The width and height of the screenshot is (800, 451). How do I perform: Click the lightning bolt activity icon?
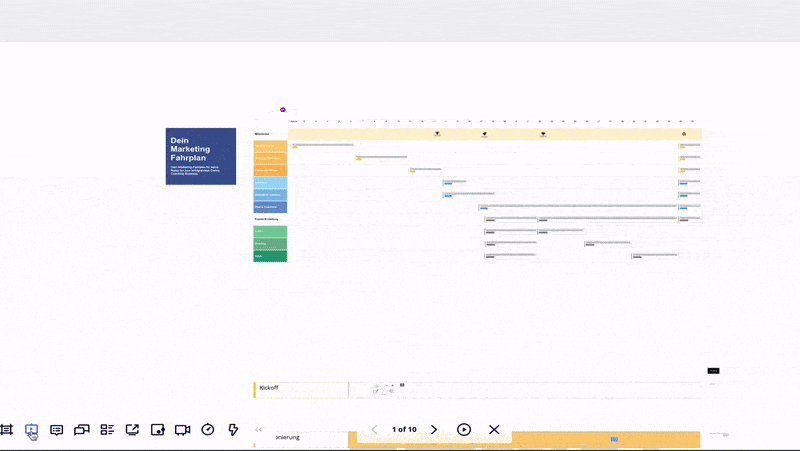(233, 430)
